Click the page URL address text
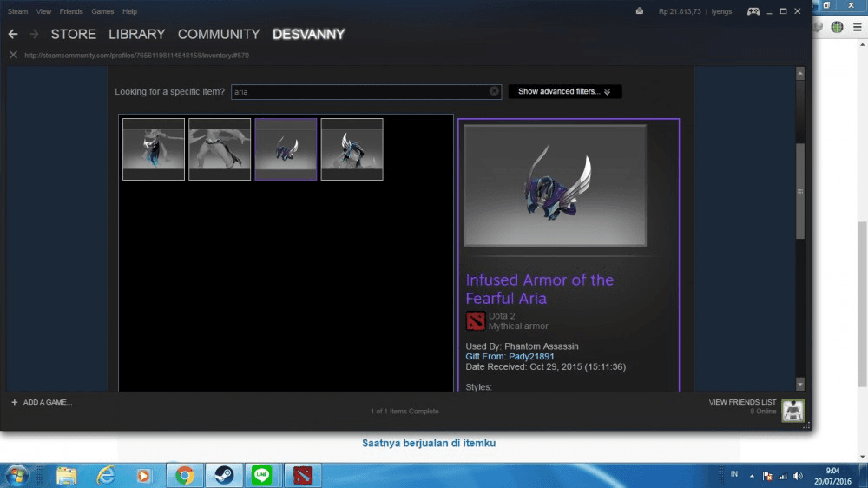This screenshot has height=488, width=868. click(x=137, y=56)
